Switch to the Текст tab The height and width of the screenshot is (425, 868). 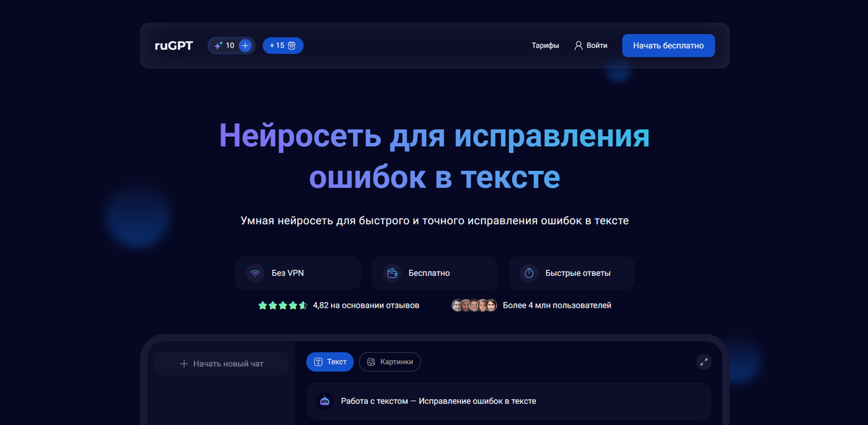[330, 362]
